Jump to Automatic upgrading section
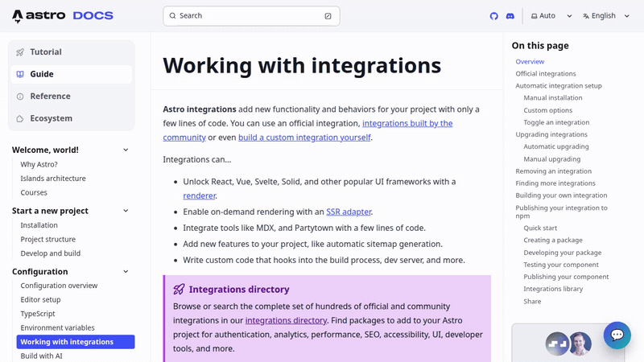 click(556, 146)
